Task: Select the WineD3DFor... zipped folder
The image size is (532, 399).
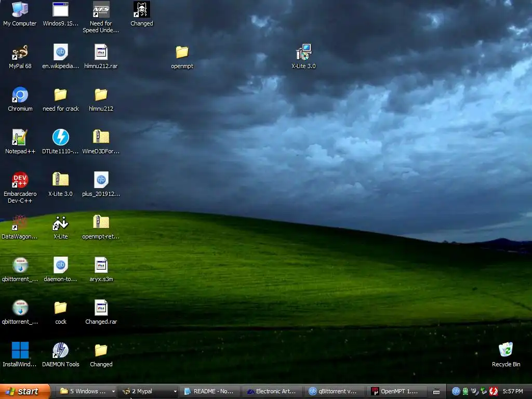Action: tap(101, 142)
